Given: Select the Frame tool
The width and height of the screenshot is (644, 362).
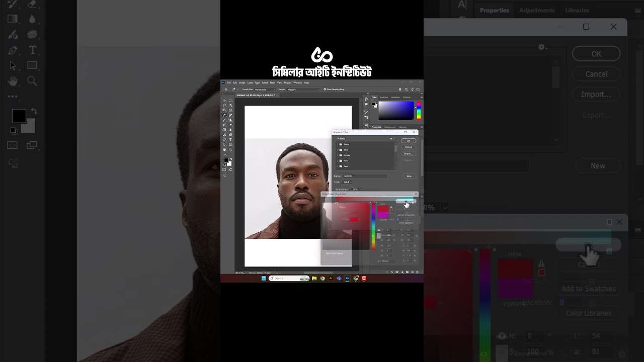Looking at the screenshot, I should tap(230, 110).
